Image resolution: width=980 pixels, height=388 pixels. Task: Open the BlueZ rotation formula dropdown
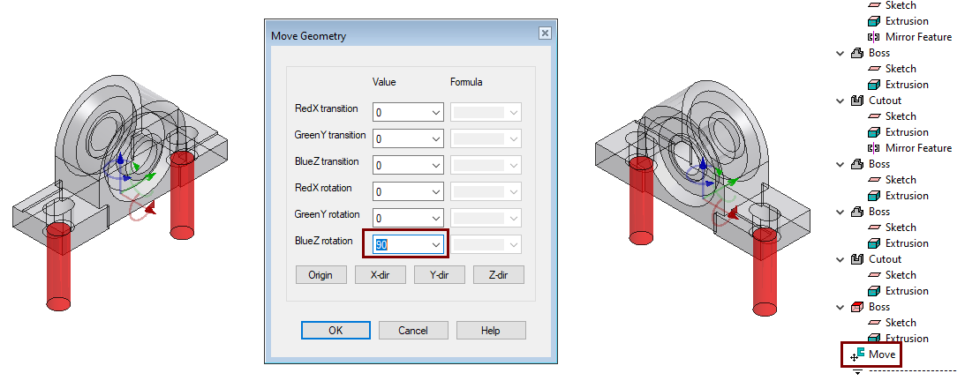486,244
